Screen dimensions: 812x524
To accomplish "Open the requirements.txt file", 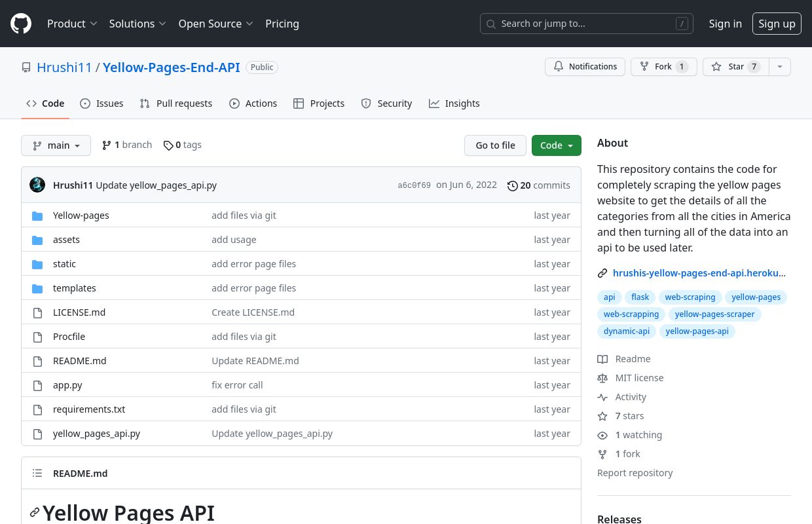I will point(89,409).
